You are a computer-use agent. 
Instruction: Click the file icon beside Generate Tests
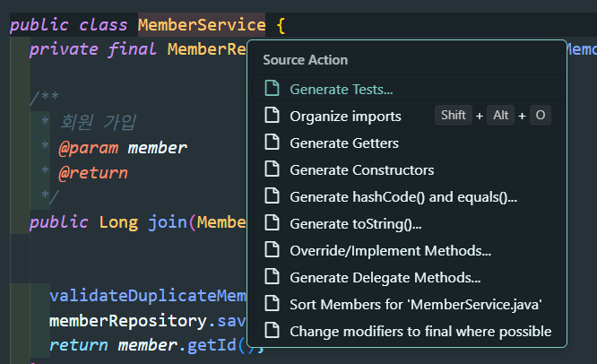(272, 89)
